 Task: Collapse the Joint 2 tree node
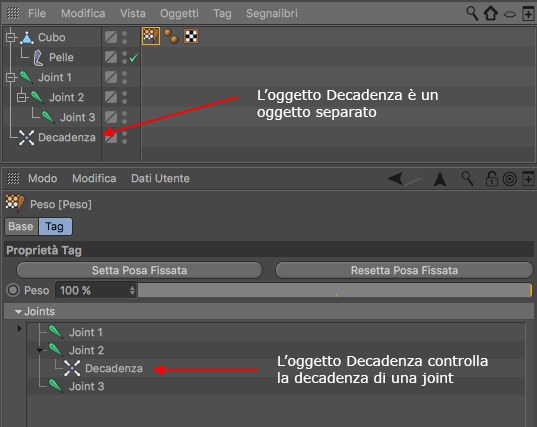pyautogui.click(x=39, y=350)
